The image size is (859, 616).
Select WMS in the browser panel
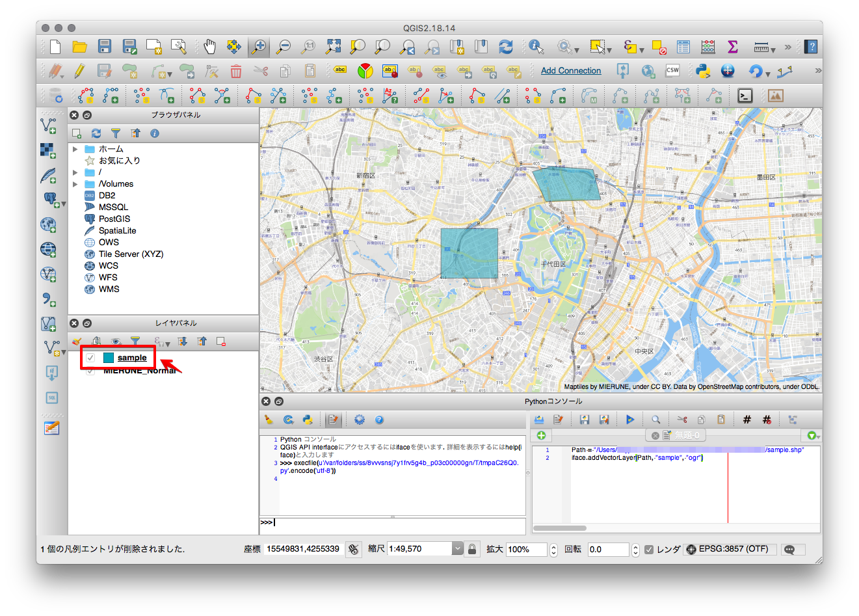click(x=109, y=289)
